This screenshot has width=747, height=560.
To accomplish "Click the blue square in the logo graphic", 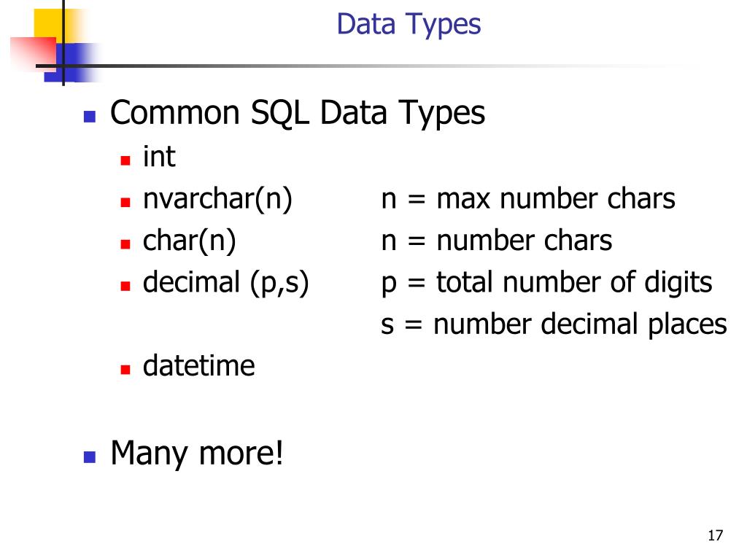I will 71,62.
